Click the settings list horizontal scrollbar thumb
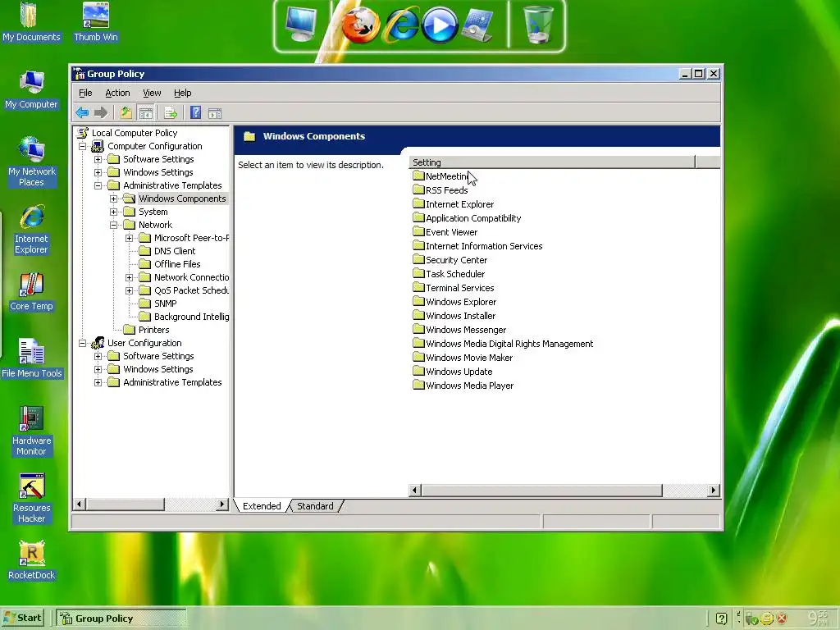This screenshot has height=630, width=840. 541,491
